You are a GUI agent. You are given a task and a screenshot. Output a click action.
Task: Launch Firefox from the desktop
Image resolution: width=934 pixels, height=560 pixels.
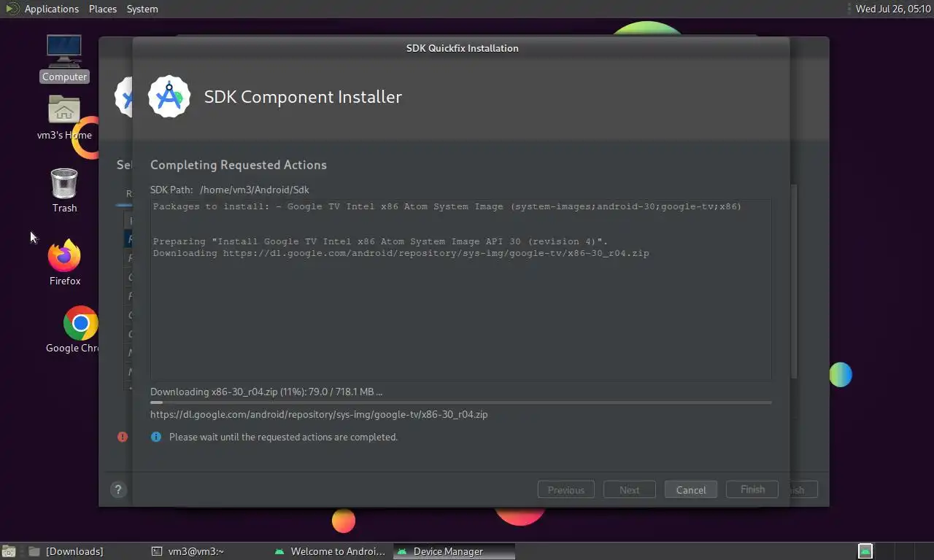[64, 262]
